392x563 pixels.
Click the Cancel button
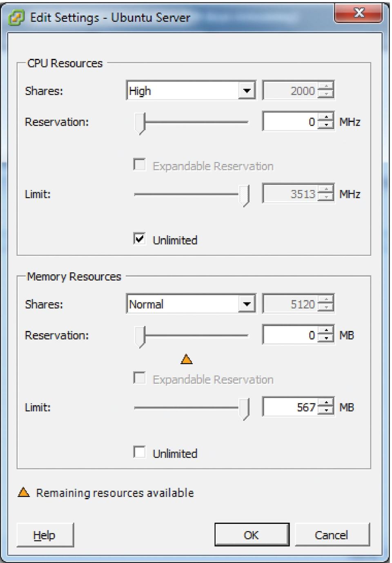coord(332,535)
